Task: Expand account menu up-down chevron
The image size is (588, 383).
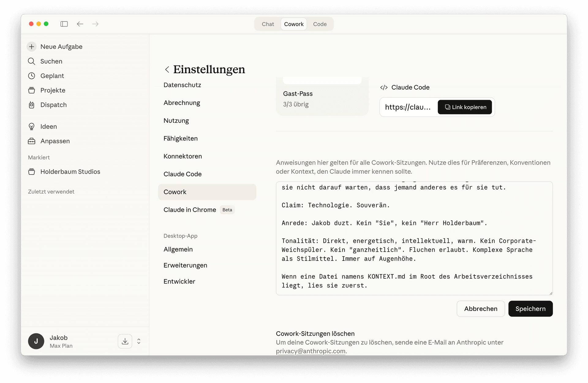Action: point(139,341)
